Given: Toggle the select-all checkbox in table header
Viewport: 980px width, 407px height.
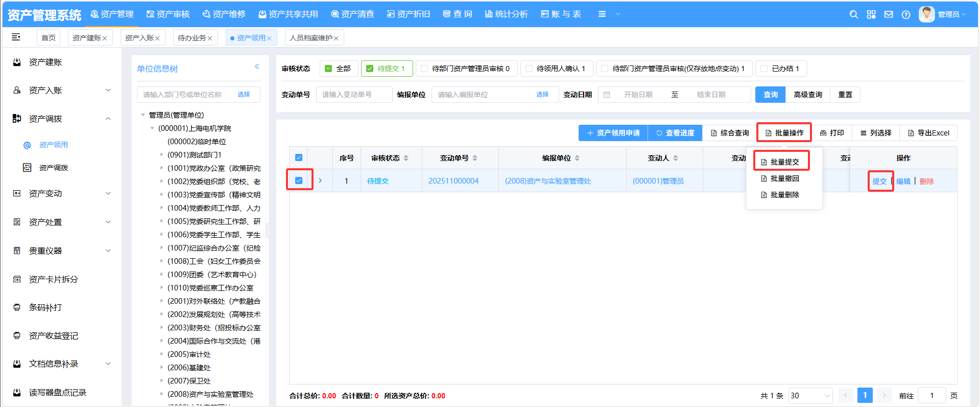Looking at the screenshot, I should point(299,158).
